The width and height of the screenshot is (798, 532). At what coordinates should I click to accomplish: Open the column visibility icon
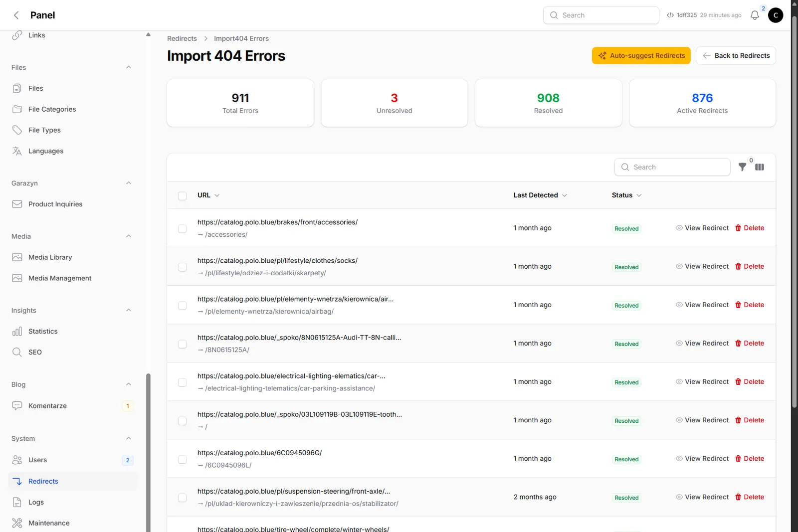[x=760, y=167]
